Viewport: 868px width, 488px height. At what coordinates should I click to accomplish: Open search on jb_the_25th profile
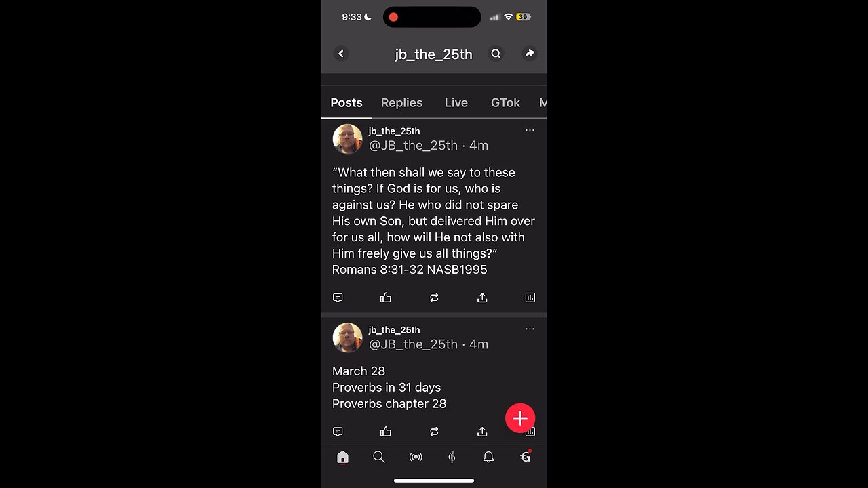[496, 54]
